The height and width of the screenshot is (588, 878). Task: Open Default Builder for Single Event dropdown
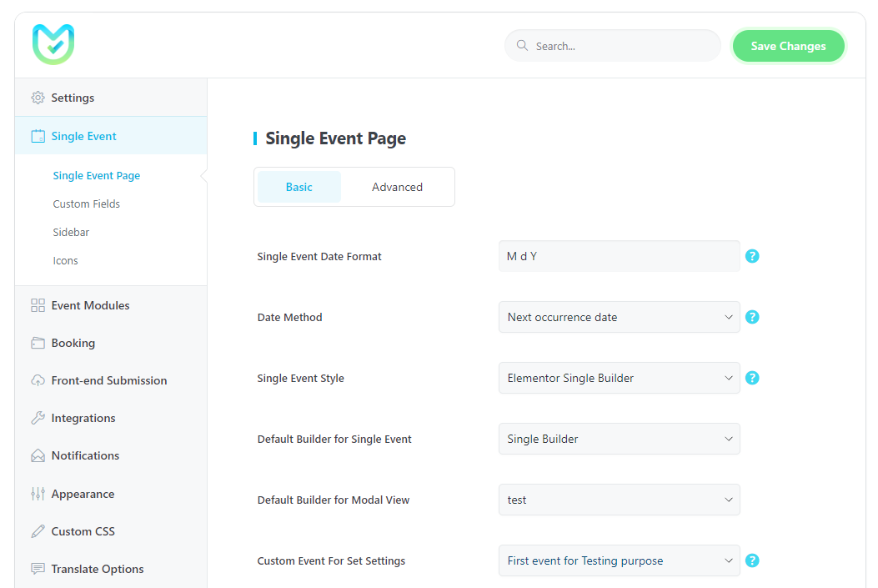619,439
